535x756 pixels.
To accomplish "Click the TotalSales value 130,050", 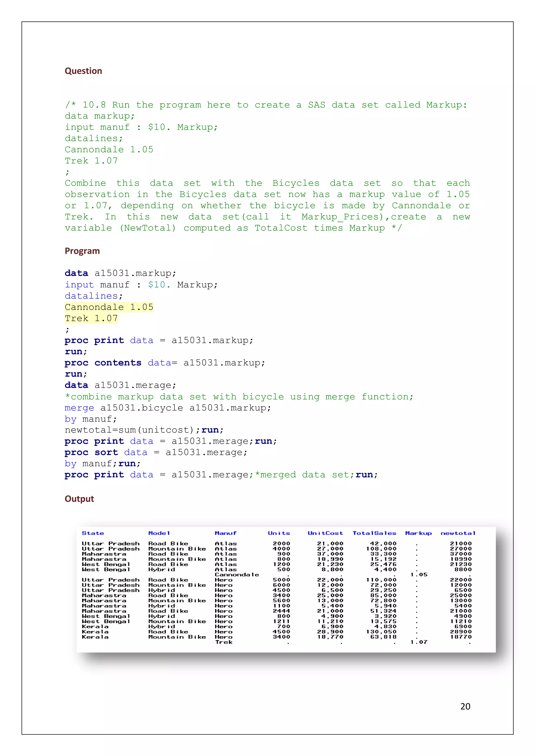I will click(381, 631).
